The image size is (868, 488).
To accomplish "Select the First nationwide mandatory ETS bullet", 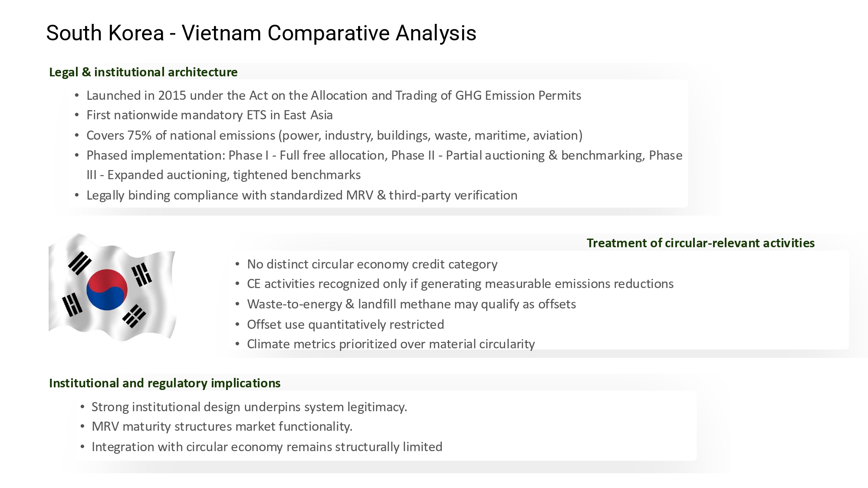I will 209,115.
